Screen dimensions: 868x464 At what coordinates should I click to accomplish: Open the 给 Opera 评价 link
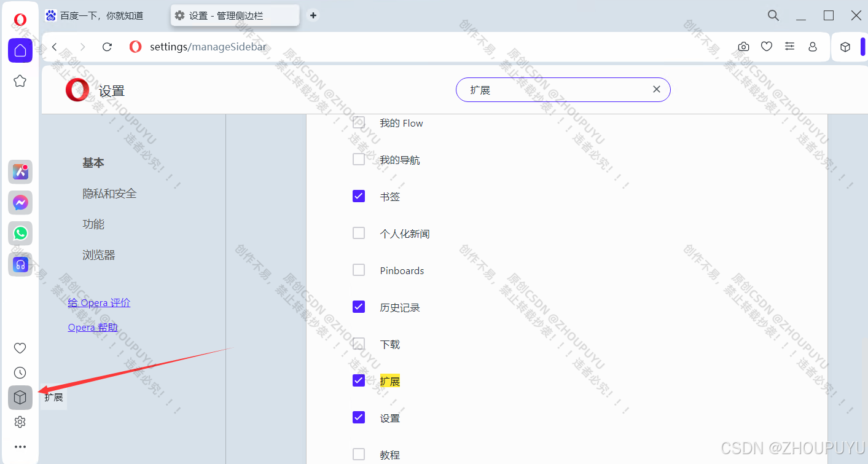99,302
